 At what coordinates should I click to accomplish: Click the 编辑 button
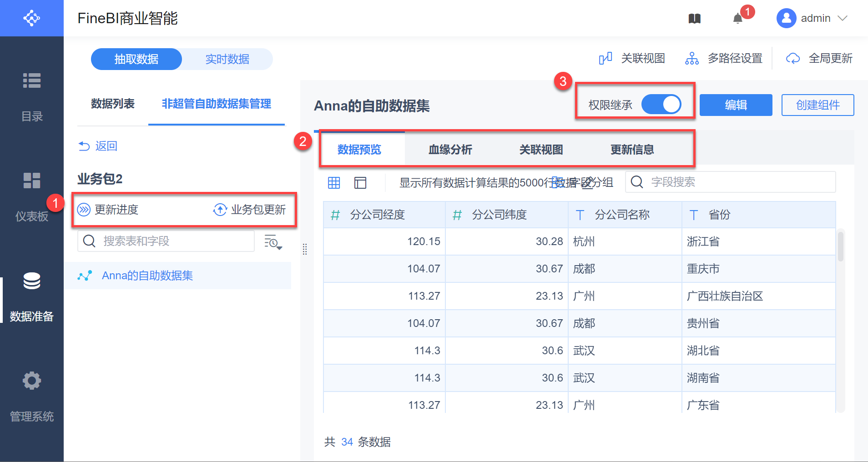736,105
